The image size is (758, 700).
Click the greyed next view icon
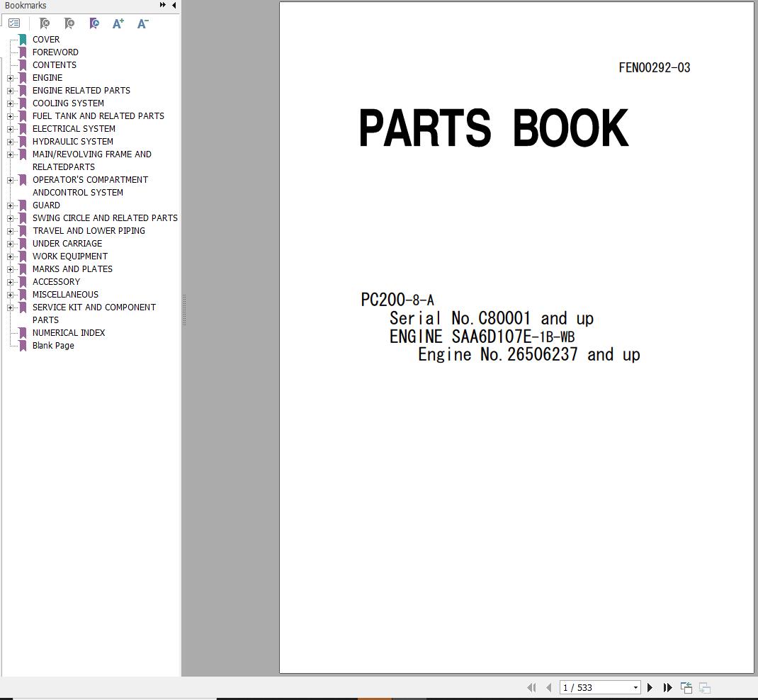point(705,687)
